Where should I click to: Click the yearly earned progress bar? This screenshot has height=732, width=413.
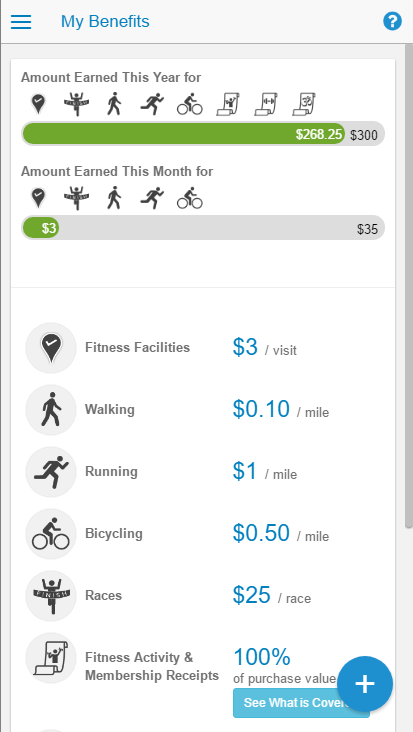click(203, 134)
